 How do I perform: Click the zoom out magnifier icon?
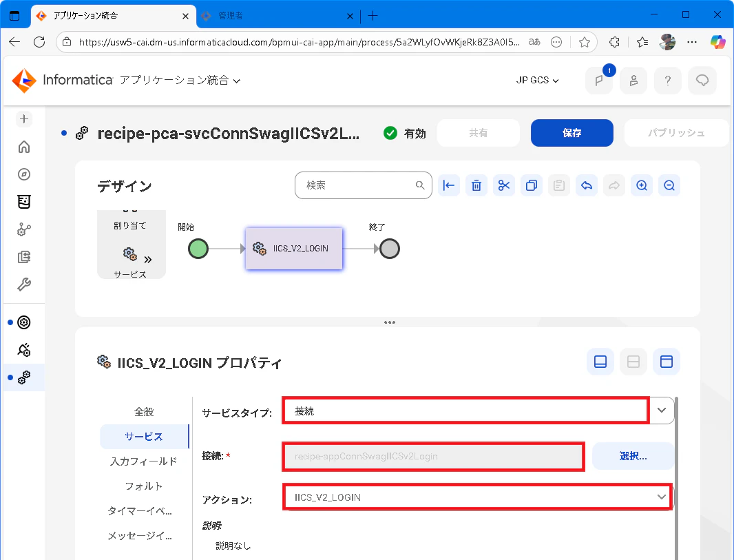[x=669, y=185]
